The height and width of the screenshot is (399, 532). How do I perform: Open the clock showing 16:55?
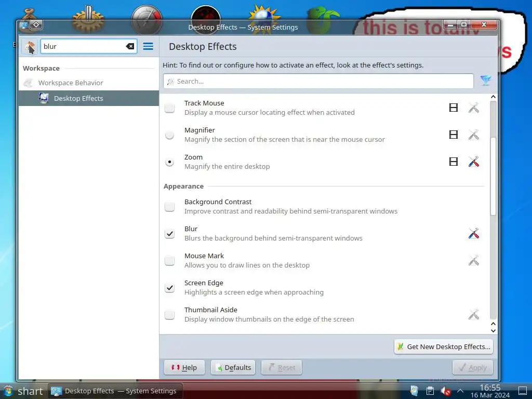point(490,391)
